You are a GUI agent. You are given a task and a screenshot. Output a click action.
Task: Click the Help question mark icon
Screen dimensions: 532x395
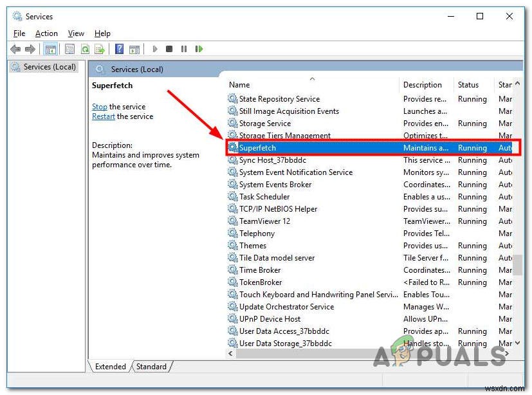tap(120, 49)
